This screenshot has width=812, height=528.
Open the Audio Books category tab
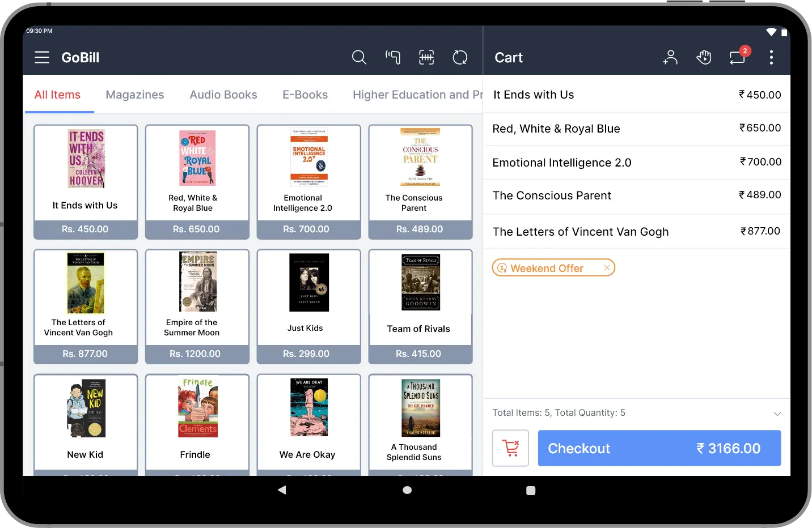coord(223,95)
